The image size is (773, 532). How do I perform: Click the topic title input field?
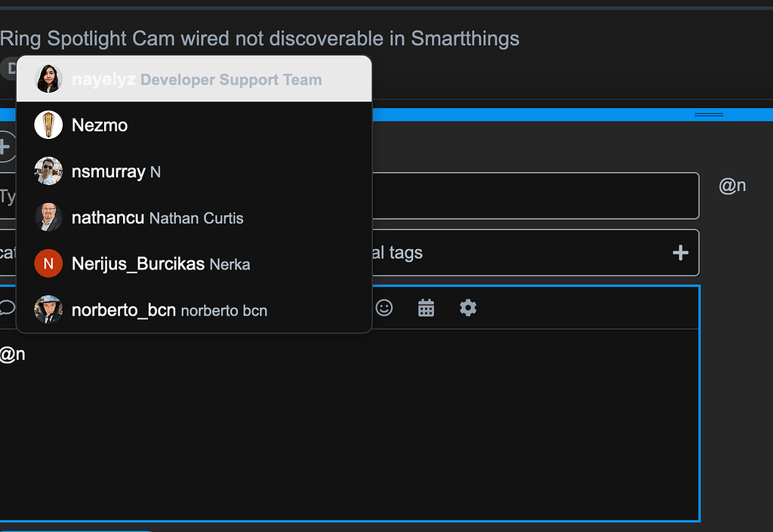(536, 196)
